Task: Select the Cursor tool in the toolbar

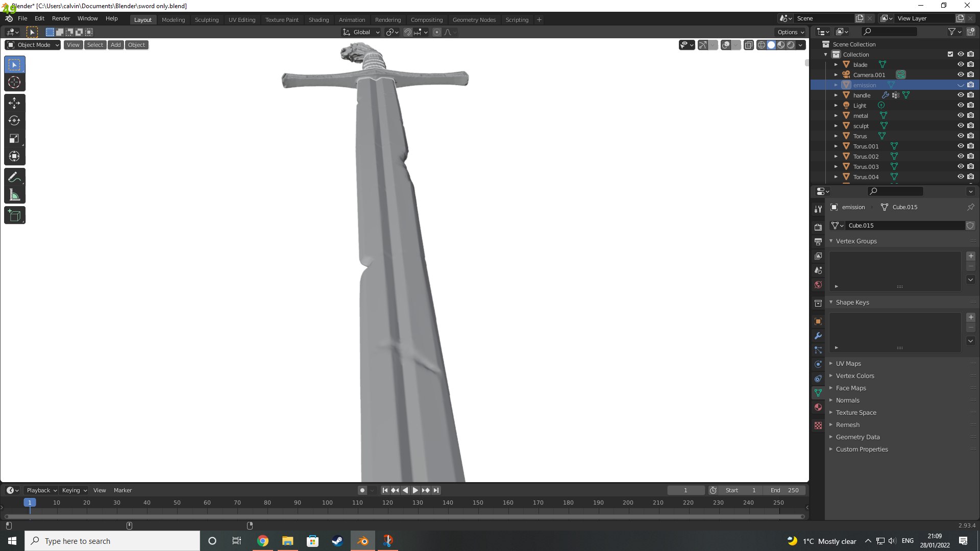Action: pyautogui.click(x=14, y=83)
